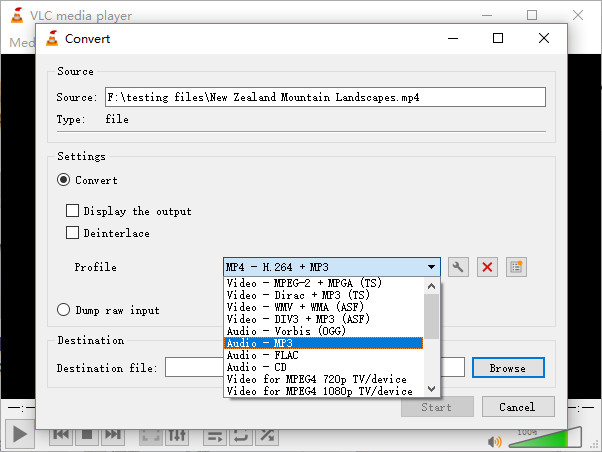
Task: Choose Video - Dirac + MP3 (TS) profile
Action: pyautogui.click(x=323, y=295)
